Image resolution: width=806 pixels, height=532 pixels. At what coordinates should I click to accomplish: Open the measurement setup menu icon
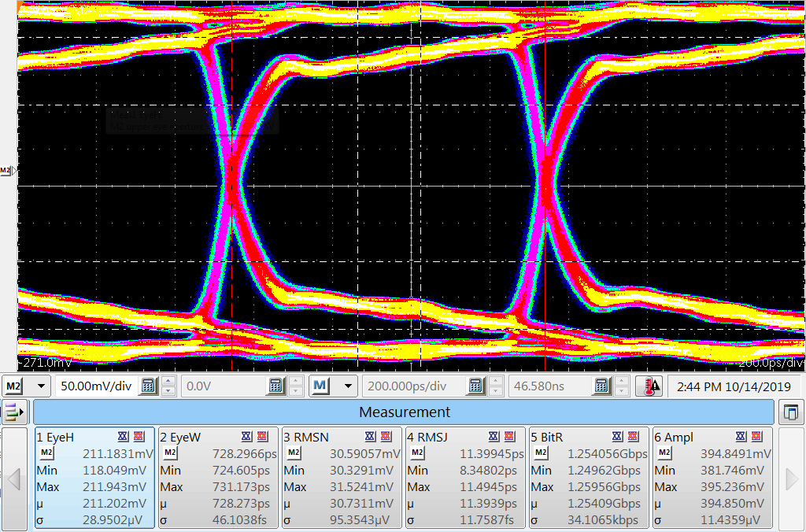(14, 412)
